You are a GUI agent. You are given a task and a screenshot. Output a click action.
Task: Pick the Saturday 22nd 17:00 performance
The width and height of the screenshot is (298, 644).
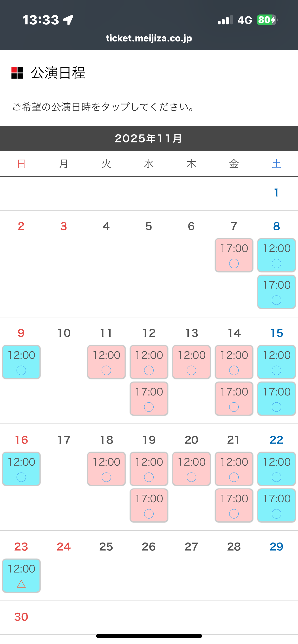click(x=276, y=505)
